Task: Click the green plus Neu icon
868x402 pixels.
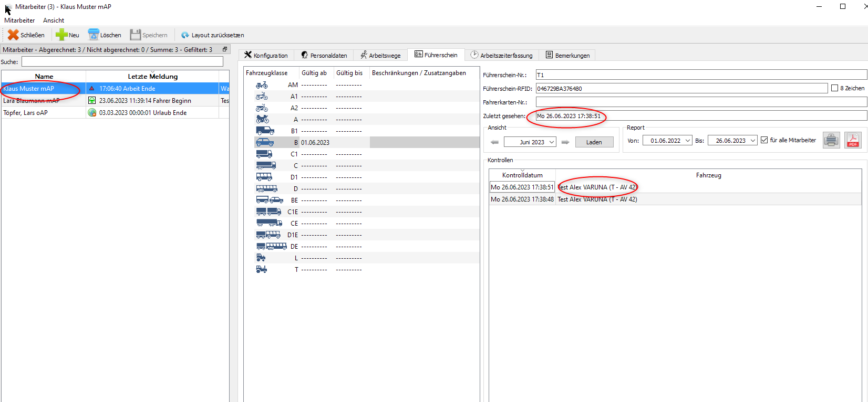Action: (61, 35)
